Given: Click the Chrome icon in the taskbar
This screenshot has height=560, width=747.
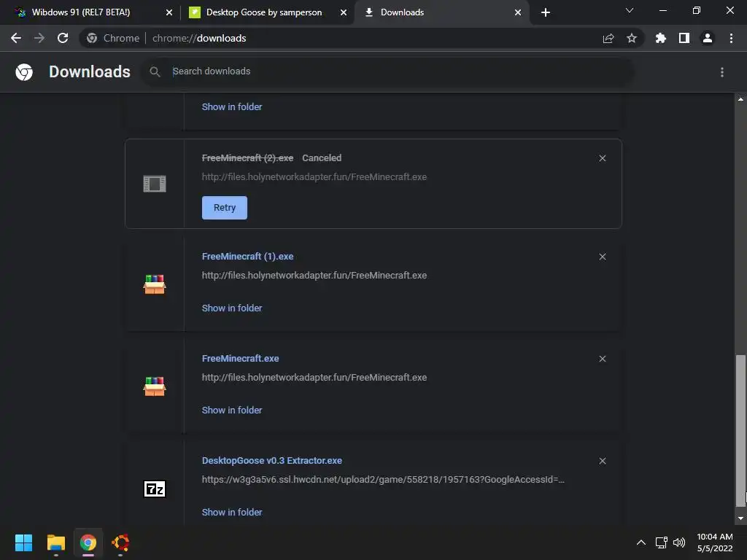Looking at the screenshot, I should pos(88,542).
